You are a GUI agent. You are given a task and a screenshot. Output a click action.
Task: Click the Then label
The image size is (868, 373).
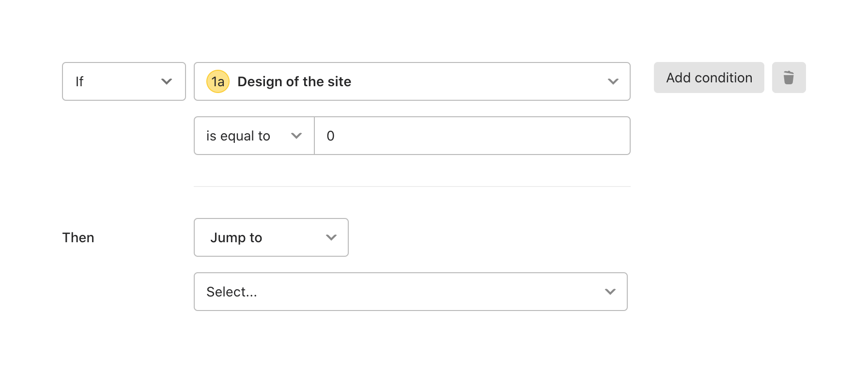[78, 237]
